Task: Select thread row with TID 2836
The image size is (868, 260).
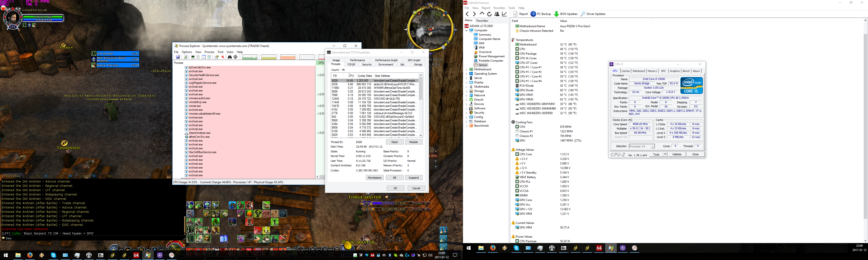Action: [375, 84]
